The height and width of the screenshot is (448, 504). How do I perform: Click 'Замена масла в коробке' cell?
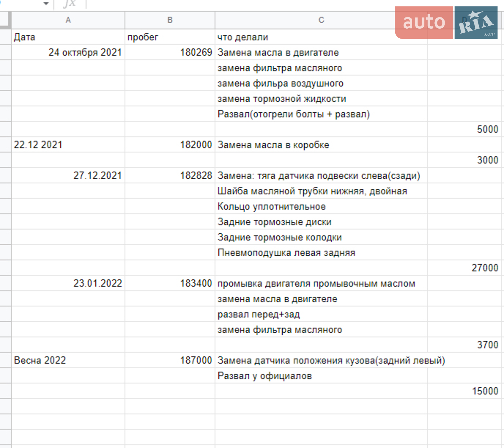pos(321,145)
